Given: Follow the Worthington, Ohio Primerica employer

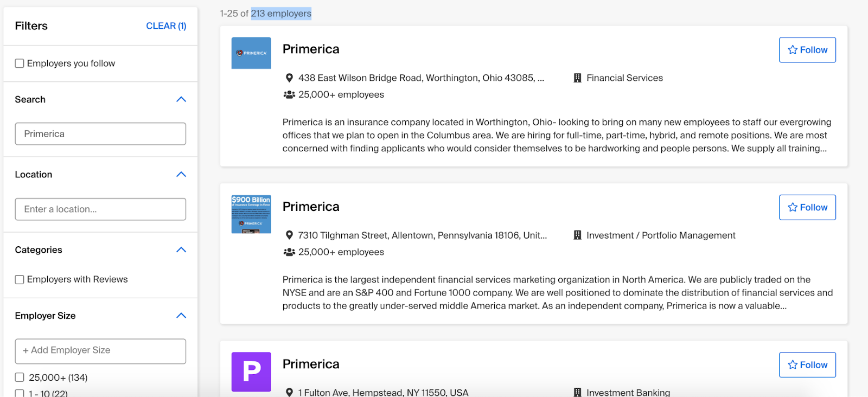Looking at the screenshot, I should (x=807, y=50).
